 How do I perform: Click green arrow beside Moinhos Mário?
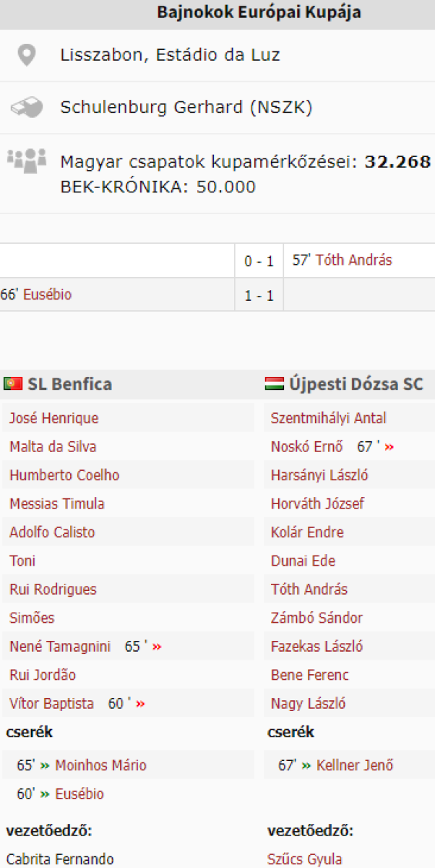coord(45,765)
